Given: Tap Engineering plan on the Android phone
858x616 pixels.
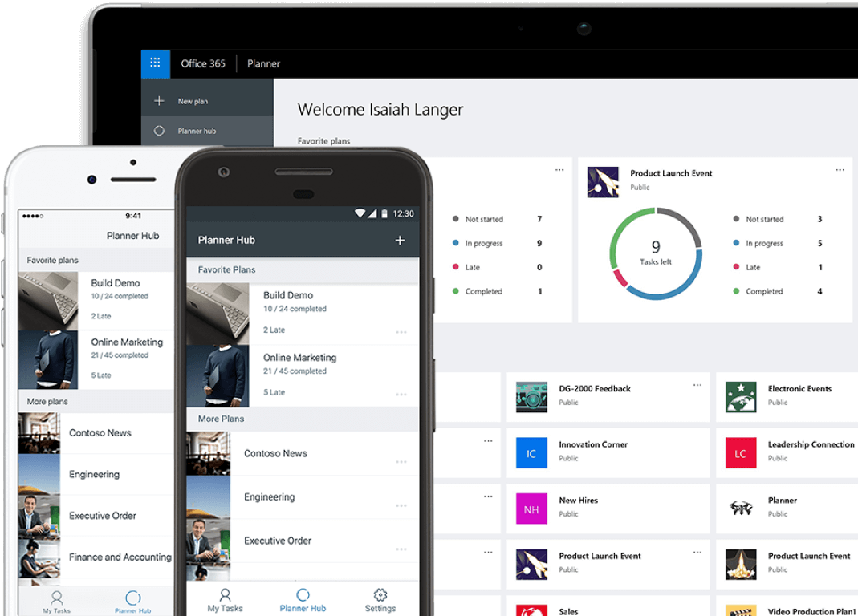Looking at the screenshot, I should 303,497.
